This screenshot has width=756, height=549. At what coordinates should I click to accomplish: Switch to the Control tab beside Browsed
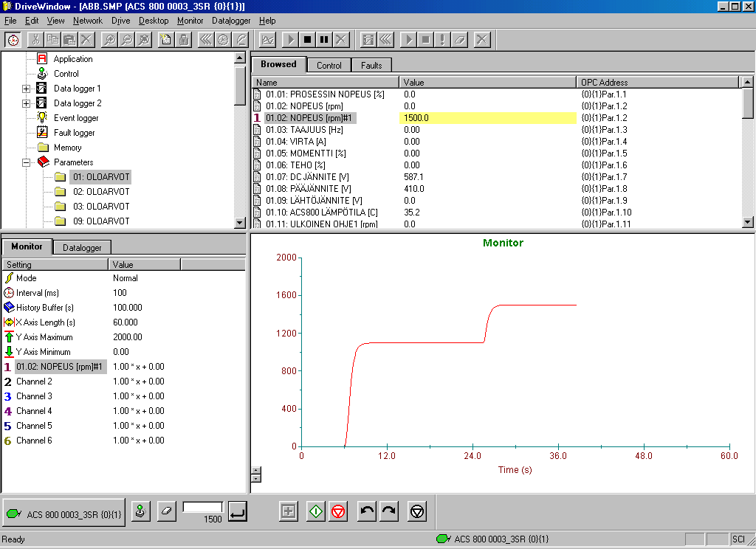pos(329,66)
